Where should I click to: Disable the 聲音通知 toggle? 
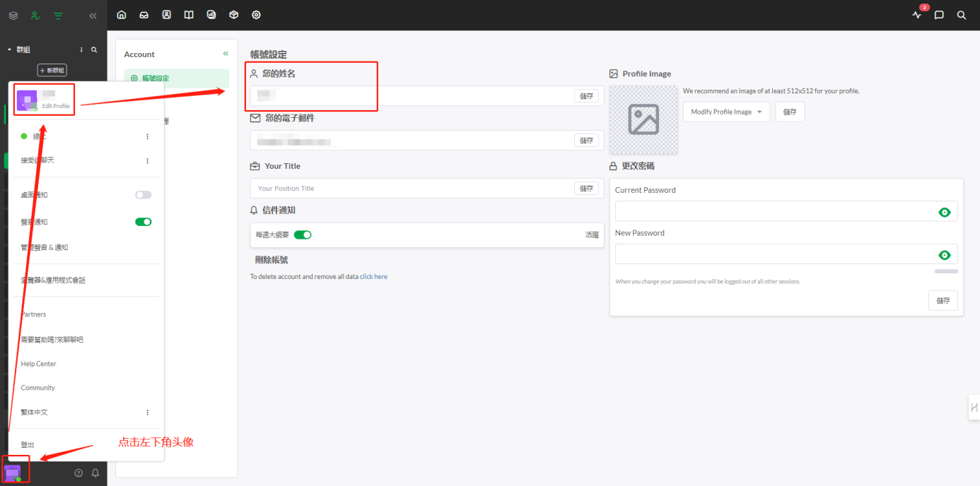pyautogui.click(x=143, y=222)
